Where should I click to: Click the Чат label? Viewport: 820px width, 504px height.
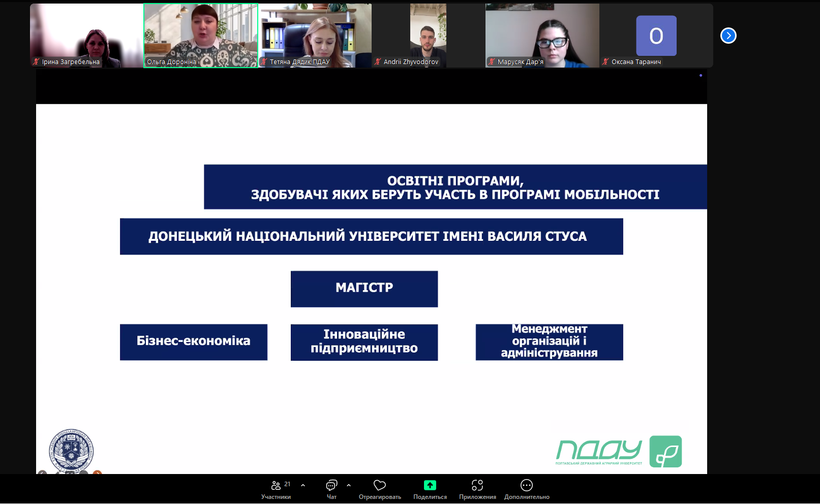(x=331, y=497)
